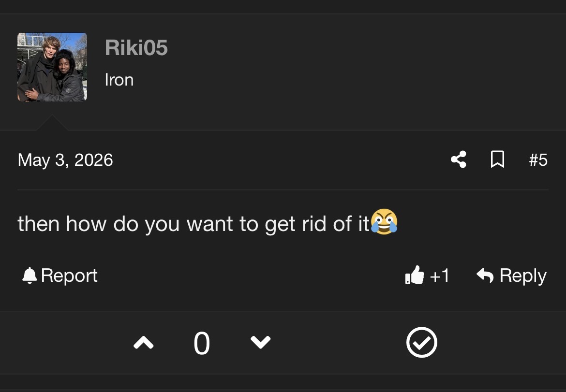The height and width of the screenshot is (392, 566).
Task: Bookmark this post with the bookmark icon
Action: [497, 160]
